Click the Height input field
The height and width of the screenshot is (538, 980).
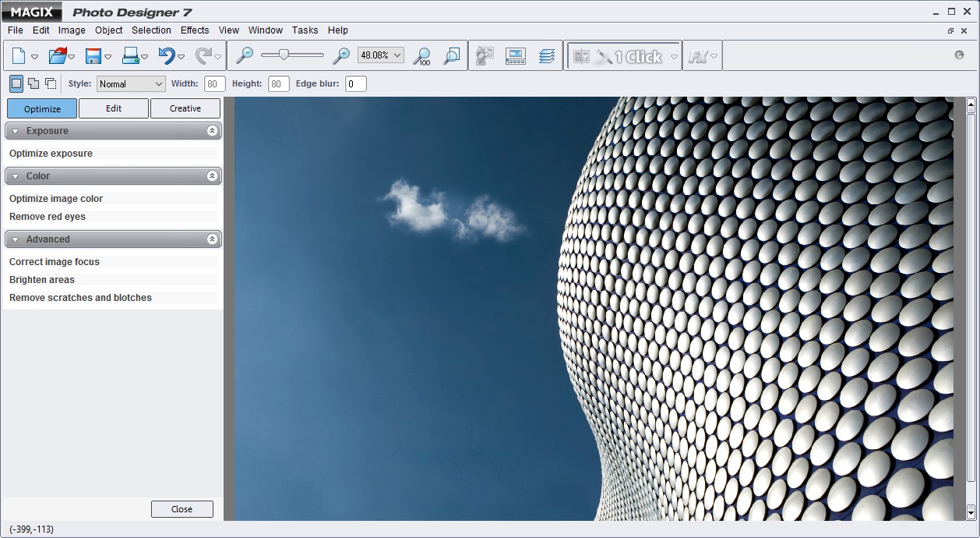[279, 83]
